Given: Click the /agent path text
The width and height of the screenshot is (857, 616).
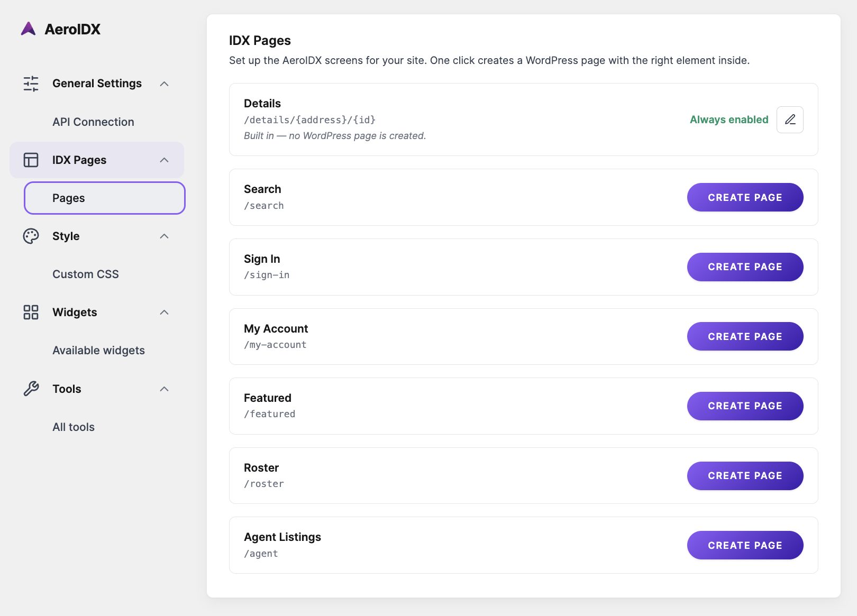Looking at the screenshot, I should [x=261, y=554].
